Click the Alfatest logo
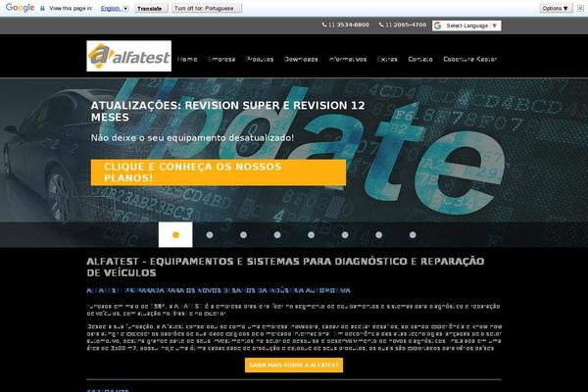The height and width of the screenshot is (392, 588). (128, 56)
